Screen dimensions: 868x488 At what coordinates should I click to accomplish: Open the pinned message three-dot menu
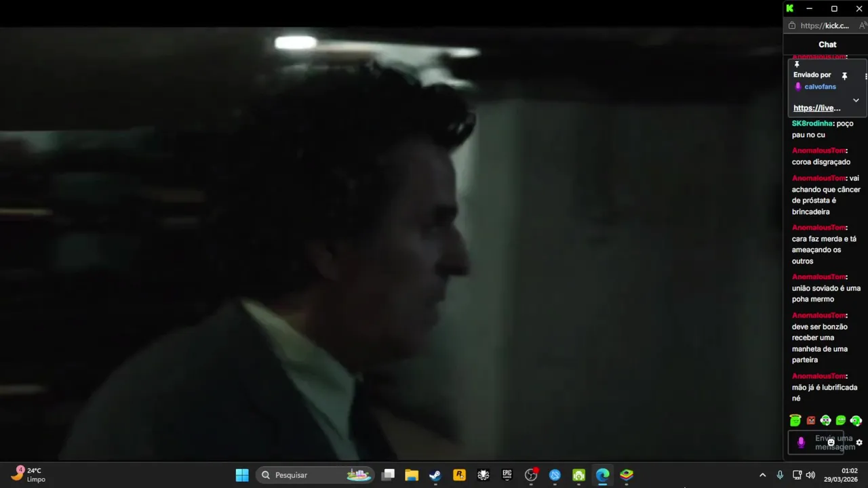coord(865,76)
